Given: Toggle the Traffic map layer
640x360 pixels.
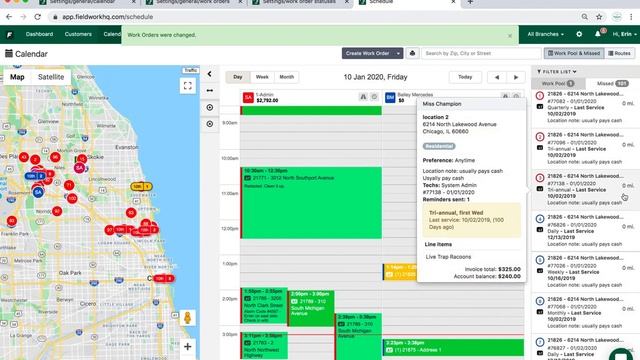Looking at the screenshot, I should (191, 70).
